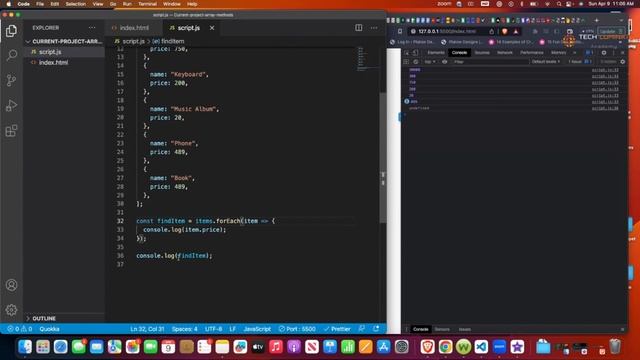Toggle DevTools device toolbar
The width and height of the screenshot is (640, 360).
[x=415, y=53]
